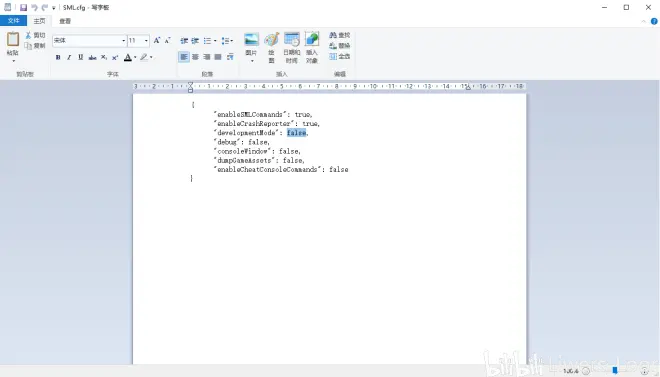This screenshot has height=377, width=660.
Task: Open the font size dropdown
Action: (x=146, y=40)
